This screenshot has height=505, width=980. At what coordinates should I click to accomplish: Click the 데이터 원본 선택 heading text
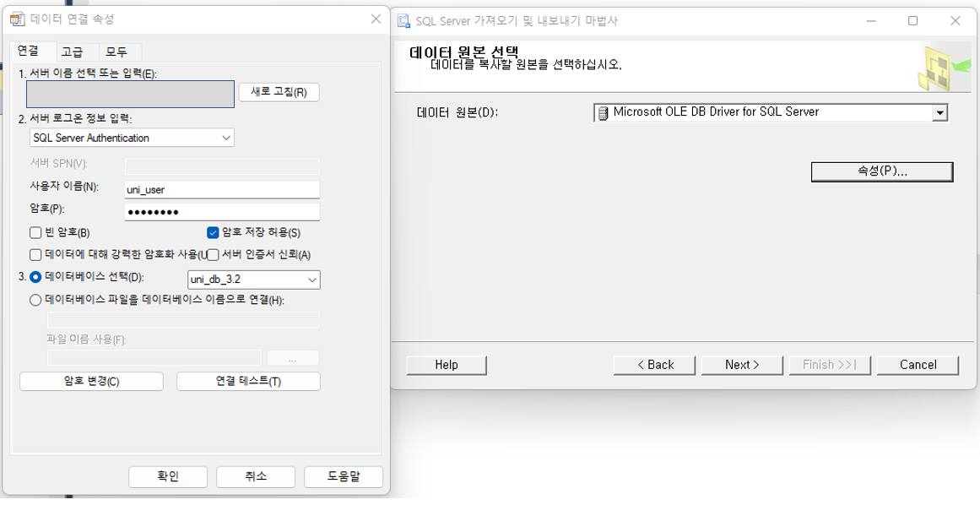(x=463, y=52)
